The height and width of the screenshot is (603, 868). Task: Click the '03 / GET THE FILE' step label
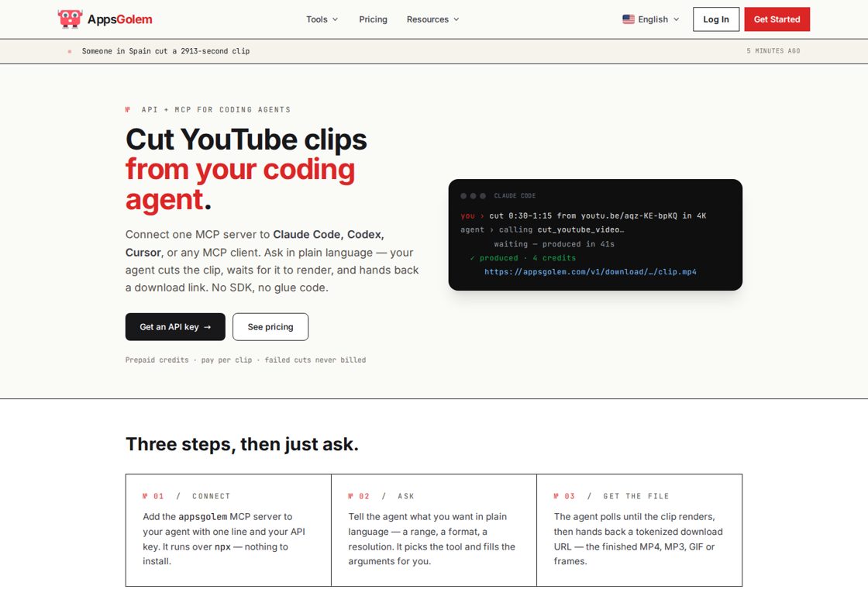click(611, 496)
